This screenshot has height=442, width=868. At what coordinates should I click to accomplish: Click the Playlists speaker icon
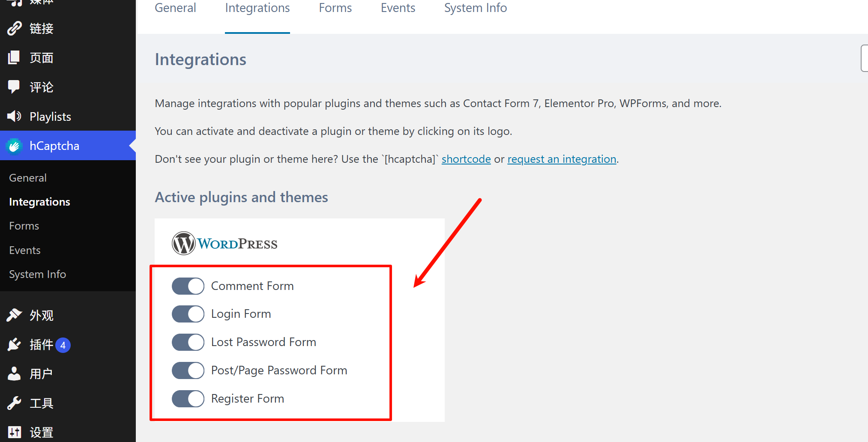14,116
